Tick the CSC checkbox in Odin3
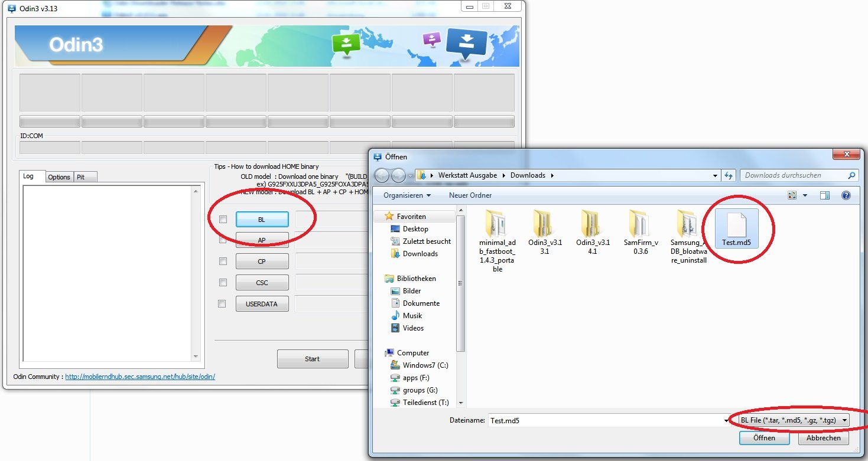The height and width of the screenshot is (461, 868). pyautogui.click(x=223, y=282)
